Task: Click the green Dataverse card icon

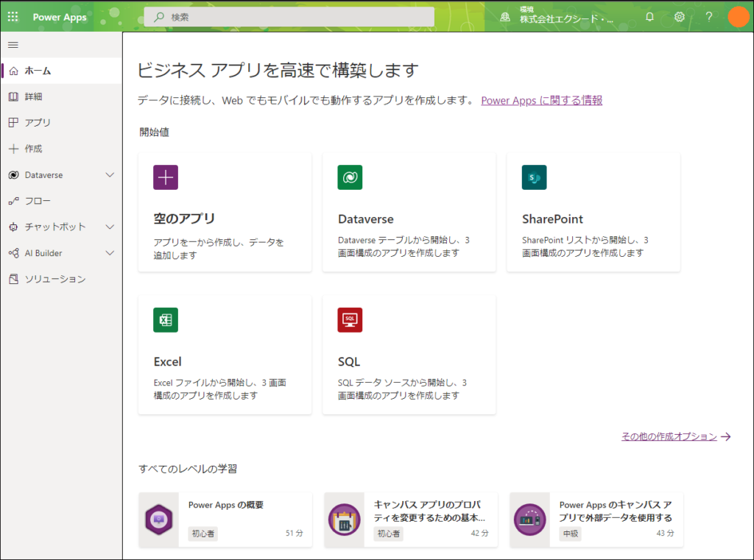Action: coord(350,177)
